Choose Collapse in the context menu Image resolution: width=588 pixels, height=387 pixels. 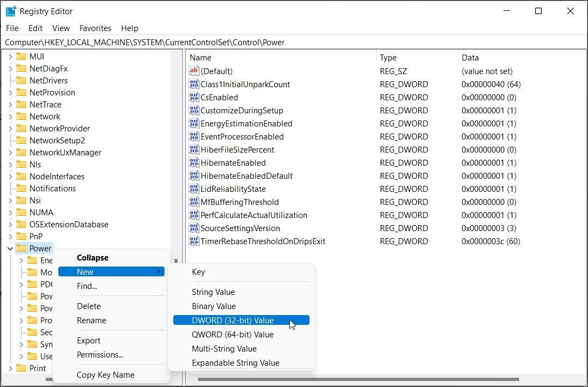[x=111, y=258]
